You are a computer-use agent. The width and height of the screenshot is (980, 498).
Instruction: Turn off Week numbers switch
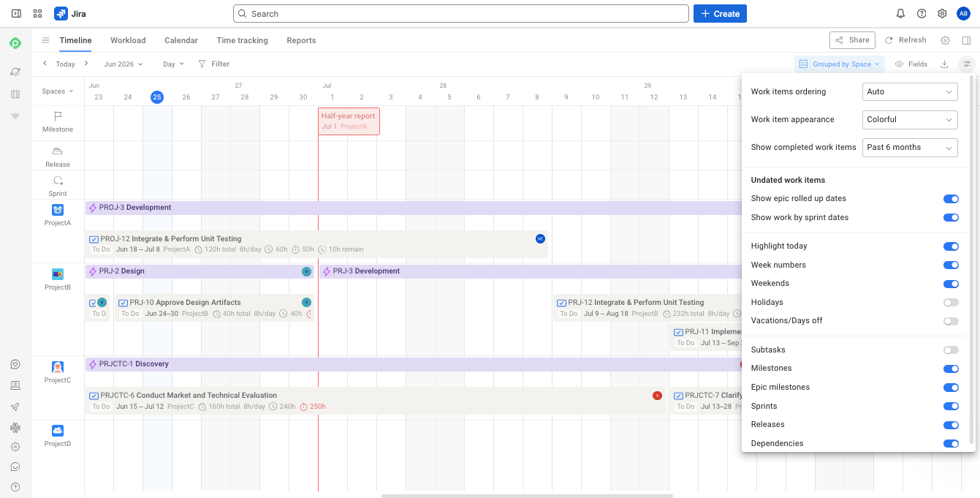click(951, 265)
